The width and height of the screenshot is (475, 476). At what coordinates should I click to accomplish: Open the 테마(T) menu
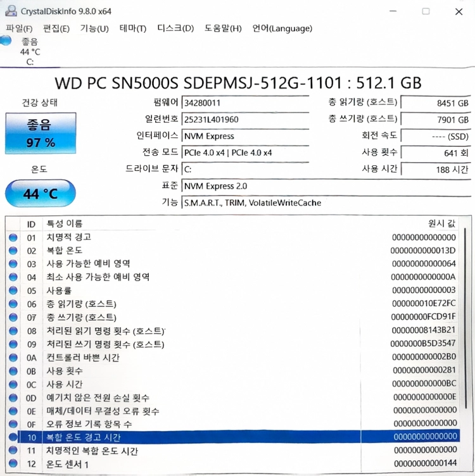point(133,28)
